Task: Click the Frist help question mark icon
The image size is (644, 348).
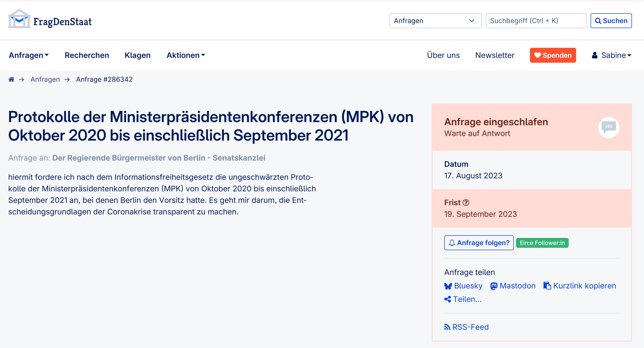Action: (466, 202)
